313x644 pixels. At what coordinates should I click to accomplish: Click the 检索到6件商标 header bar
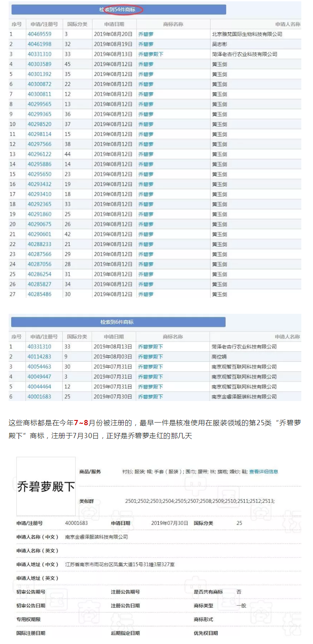pos(118,322)
